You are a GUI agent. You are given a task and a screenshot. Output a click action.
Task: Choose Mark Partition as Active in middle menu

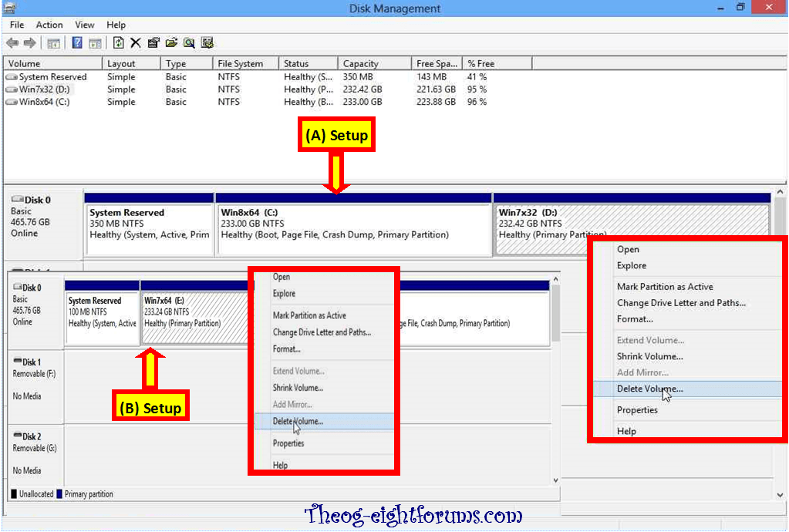(324, 316)
